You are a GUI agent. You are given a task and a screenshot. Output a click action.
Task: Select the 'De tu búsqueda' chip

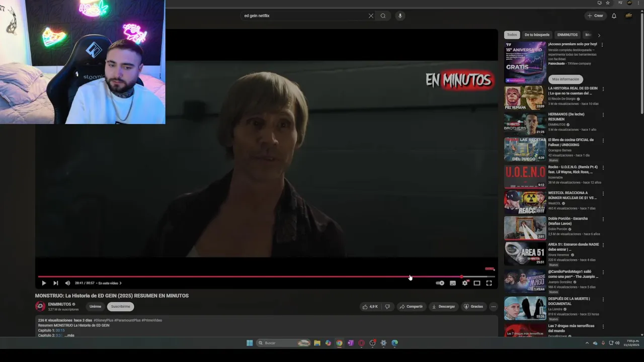537,35
